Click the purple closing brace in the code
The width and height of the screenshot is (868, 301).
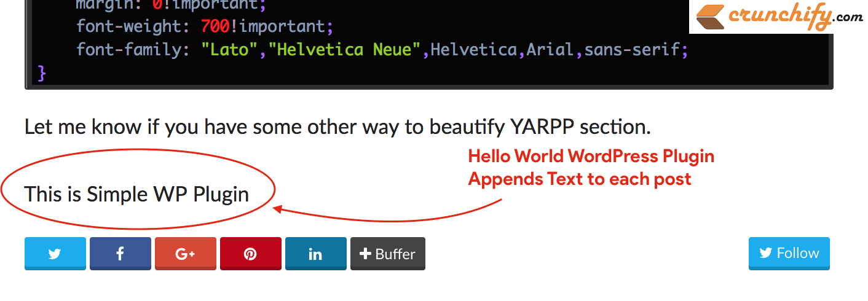(x=42, y=72)
